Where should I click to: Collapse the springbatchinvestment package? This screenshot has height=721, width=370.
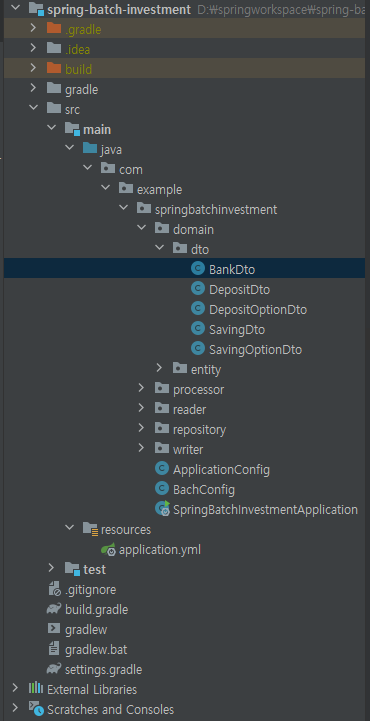coord(123,208)
